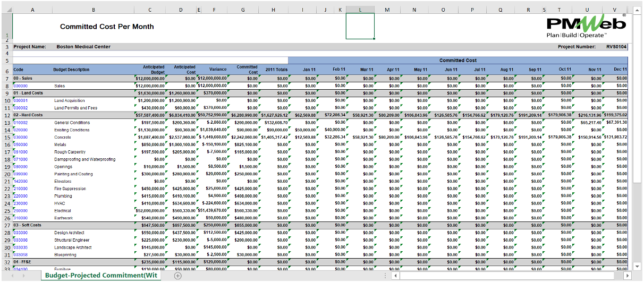
Task: Select row 27 header
Action: pyautogui.click(x=6, y=225)
